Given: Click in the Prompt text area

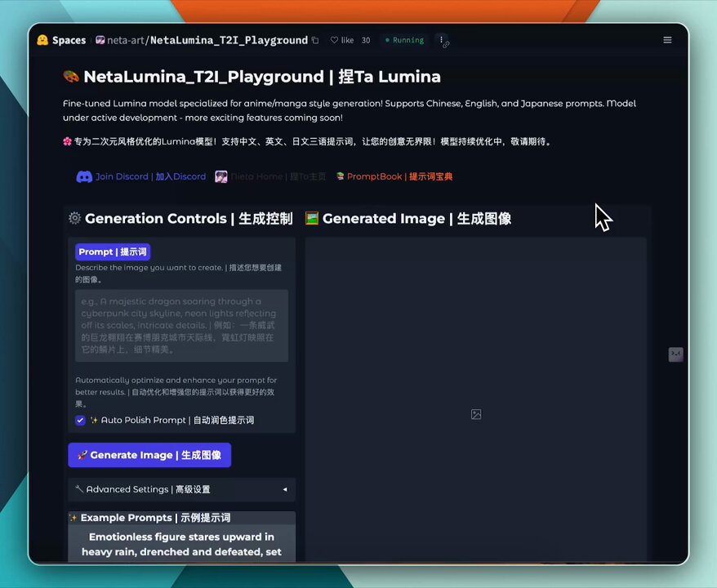Looking at the screenshot, I should tap(181, 326).
